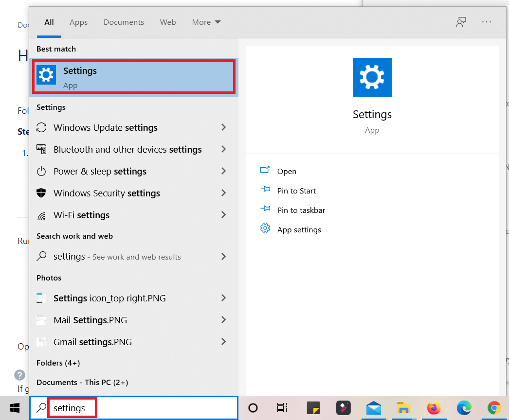Click the Windows Security shield icon

(x=41, y=192)
